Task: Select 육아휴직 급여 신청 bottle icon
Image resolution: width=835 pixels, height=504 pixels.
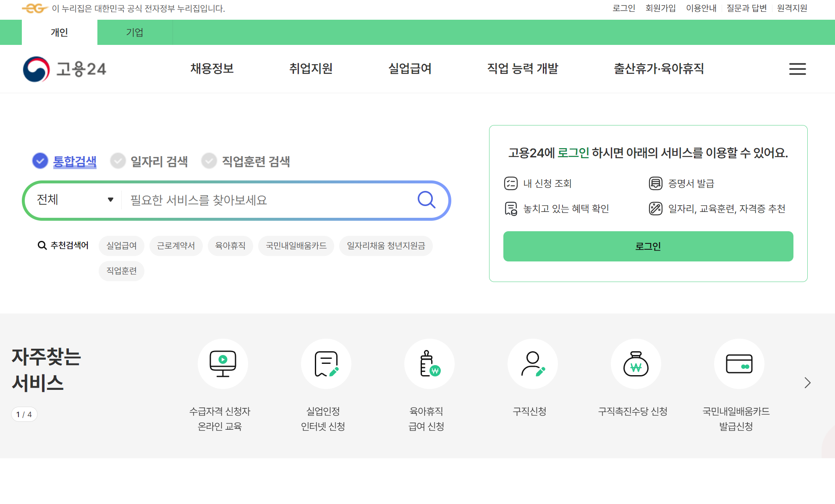Action: (x=429, y=363)
